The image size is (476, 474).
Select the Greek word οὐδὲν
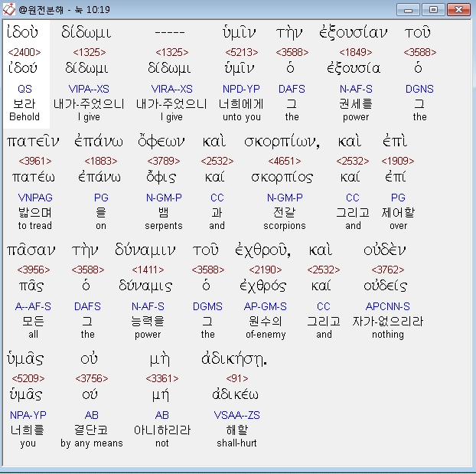(x=385, y=250)
